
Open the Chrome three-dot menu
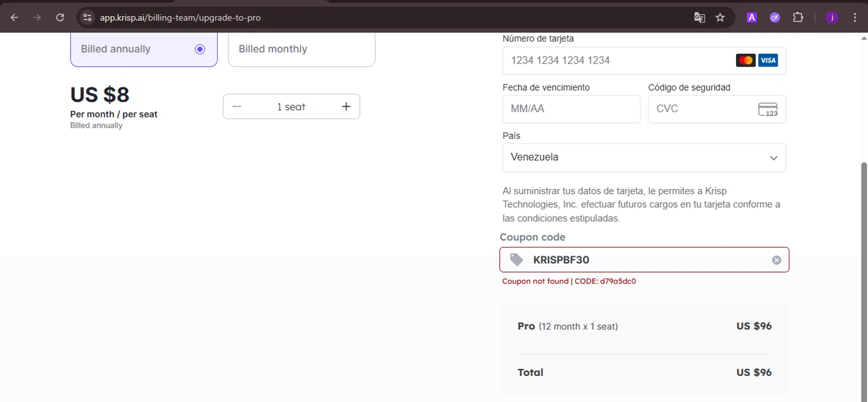855,17
